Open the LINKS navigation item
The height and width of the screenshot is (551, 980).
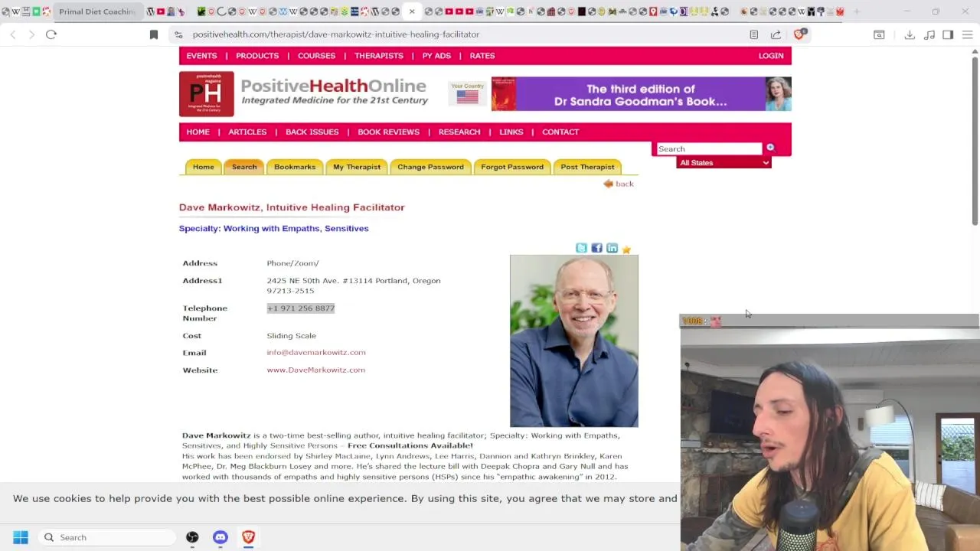coord(511,132)
